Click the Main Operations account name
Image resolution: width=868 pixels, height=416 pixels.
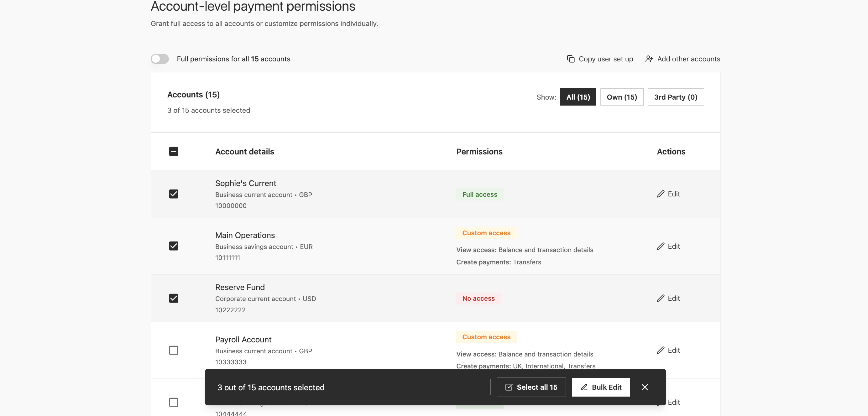(x=245, y=235)
